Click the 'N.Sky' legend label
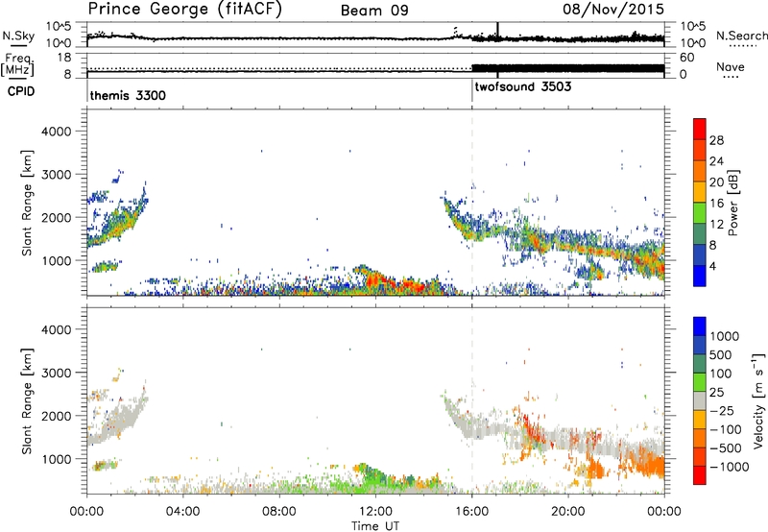Image resolution: width=768 pixels, height=532 pixels. 18,36
